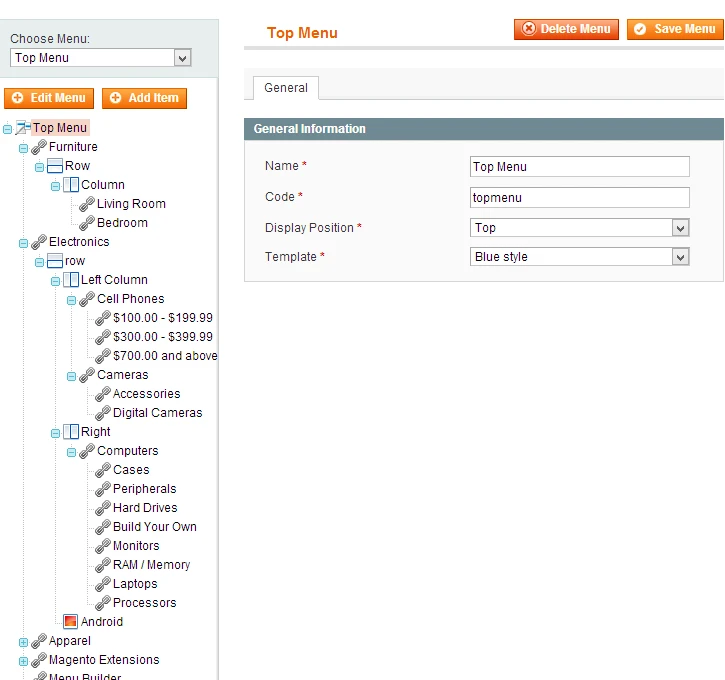The height and width of the screenshot is (680, 725).
Task: Click the column icon beside Left Column
Action: coord(71,280)
